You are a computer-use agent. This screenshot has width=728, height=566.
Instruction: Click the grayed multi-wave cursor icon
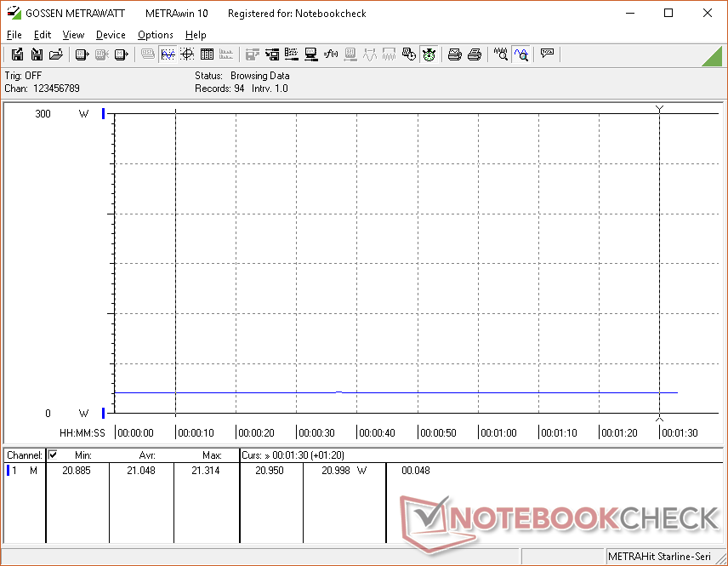(x=389, y=54)
